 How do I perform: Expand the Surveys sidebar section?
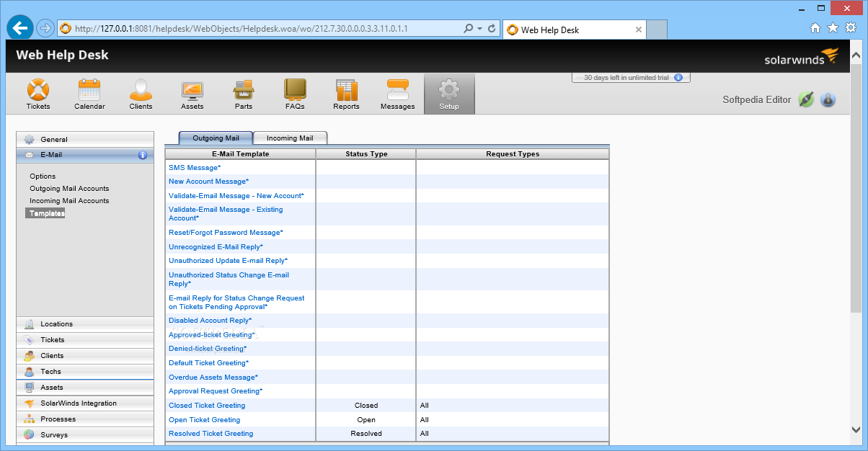[85, 435]
